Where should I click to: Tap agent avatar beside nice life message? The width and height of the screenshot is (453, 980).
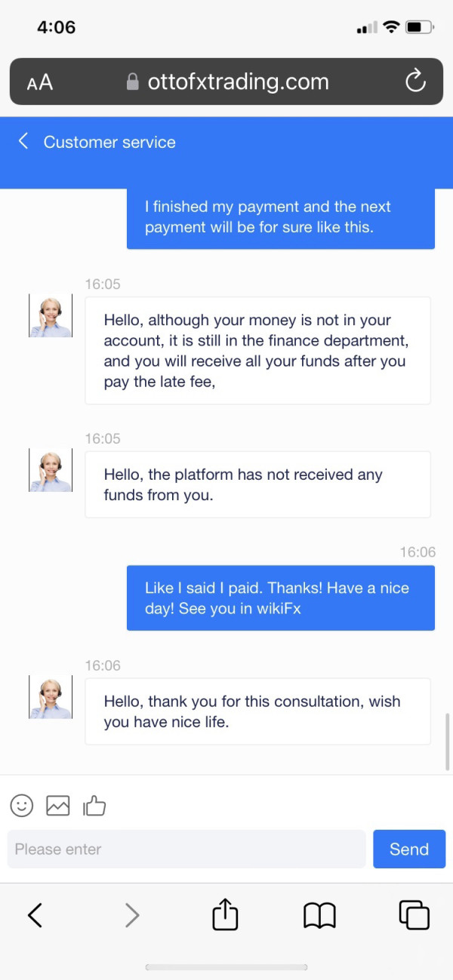tap(51, 697)
